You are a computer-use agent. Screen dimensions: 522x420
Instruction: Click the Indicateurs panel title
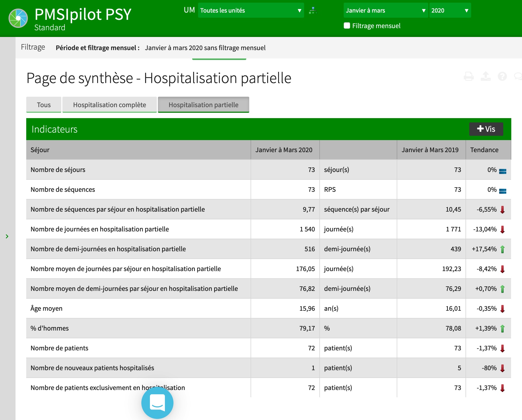[54, 129]
